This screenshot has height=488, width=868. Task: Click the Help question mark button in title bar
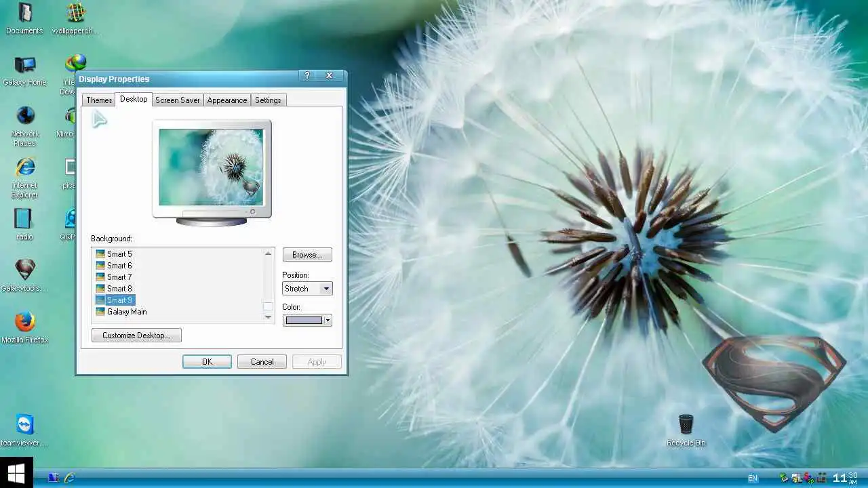pyautogui.click(x=307, y=76)
